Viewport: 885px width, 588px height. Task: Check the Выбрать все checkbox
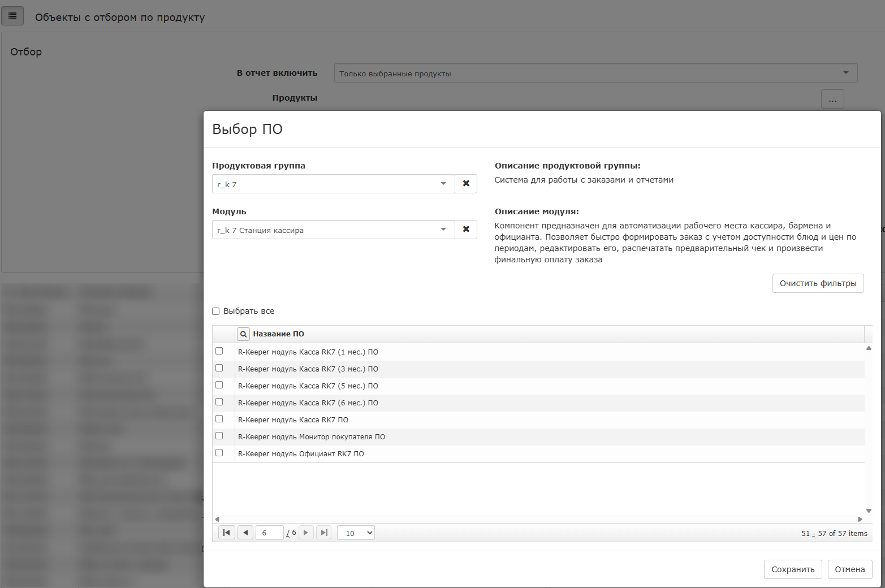(x=215, y=311)
